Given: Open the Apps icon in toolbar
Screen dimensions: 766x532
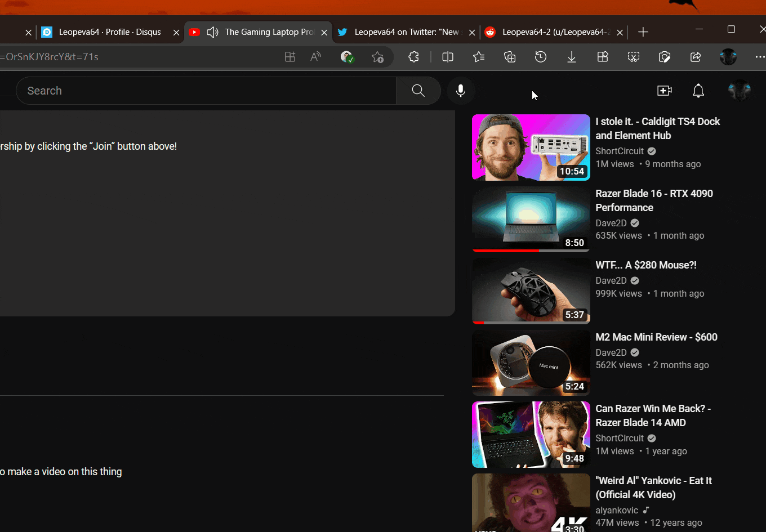Looking at the screenshot, I should point(603,57).
